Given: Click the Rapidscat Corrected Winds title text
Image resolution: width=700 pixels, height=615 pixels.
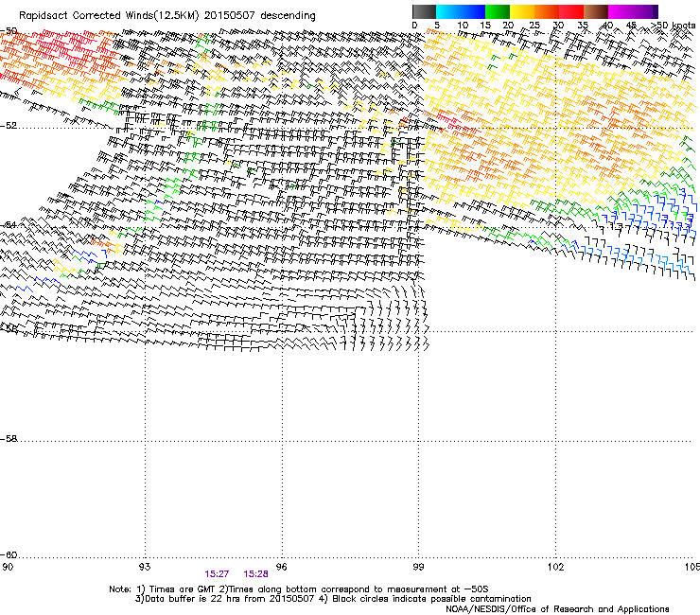Looking at the screenshot, I should click(x=167, y=16).
